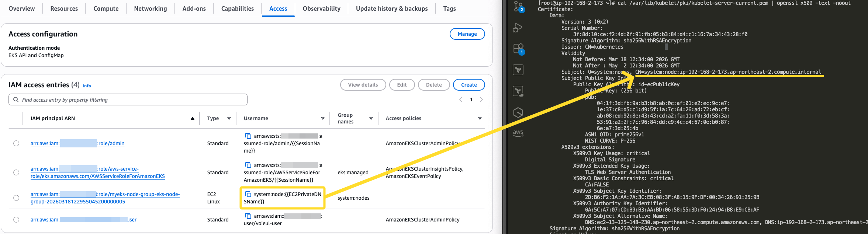
Task: Sort the Type column
Action: pyautogui.click(x=229, y=118)
